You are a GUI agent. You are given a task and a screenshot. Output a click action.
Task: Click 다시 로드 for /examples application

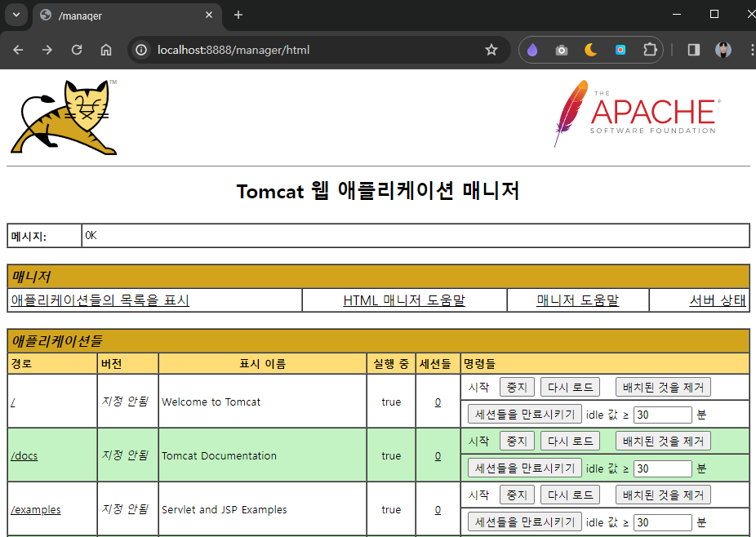point(571,495)
